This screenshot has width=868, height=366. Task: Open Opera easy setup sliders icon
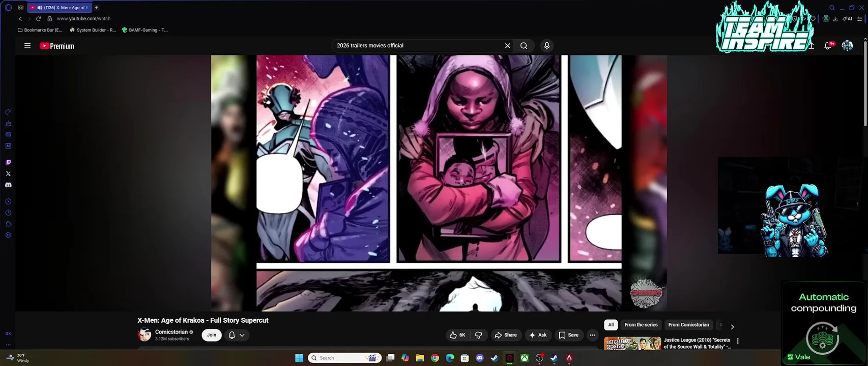[x=860, y=19]
